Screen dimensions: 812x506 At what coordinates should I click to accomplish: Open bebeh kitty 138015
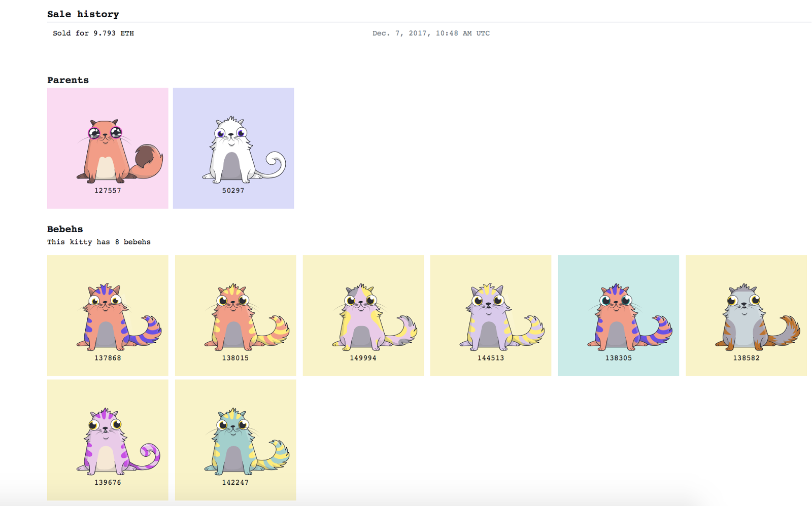pyautogui.click(x=235, y=315)
